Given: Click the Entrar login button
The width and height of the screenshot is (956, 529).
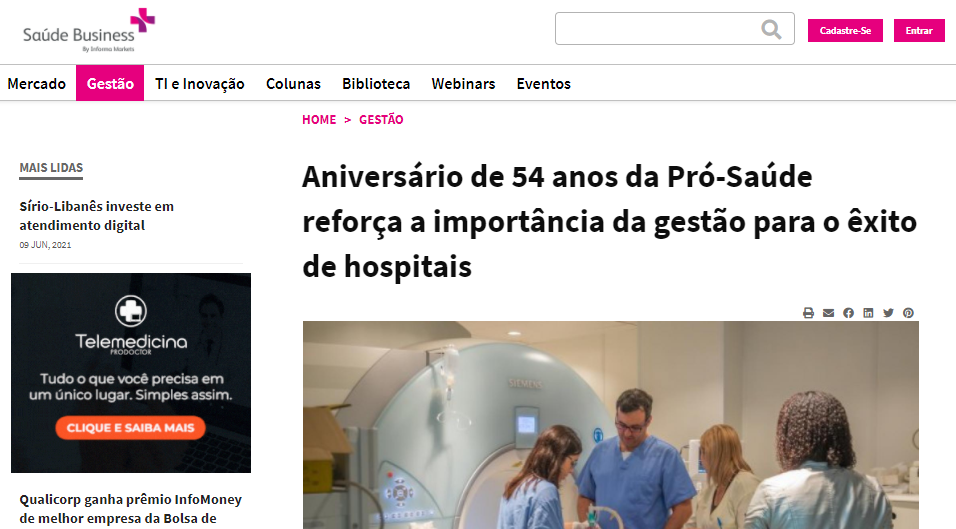Looking at the screenshot, I should 919,30.
